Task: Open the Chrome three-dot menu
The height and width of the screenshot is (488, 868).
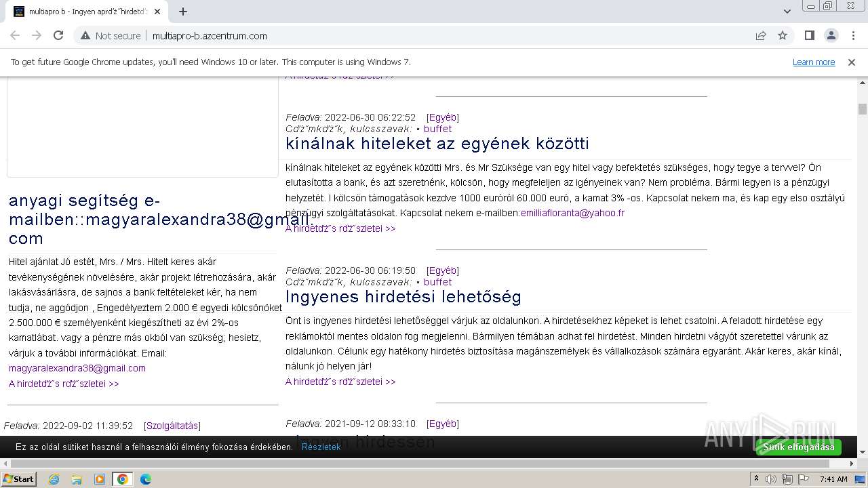Action: pyautogui.click(x=852, y=35)
